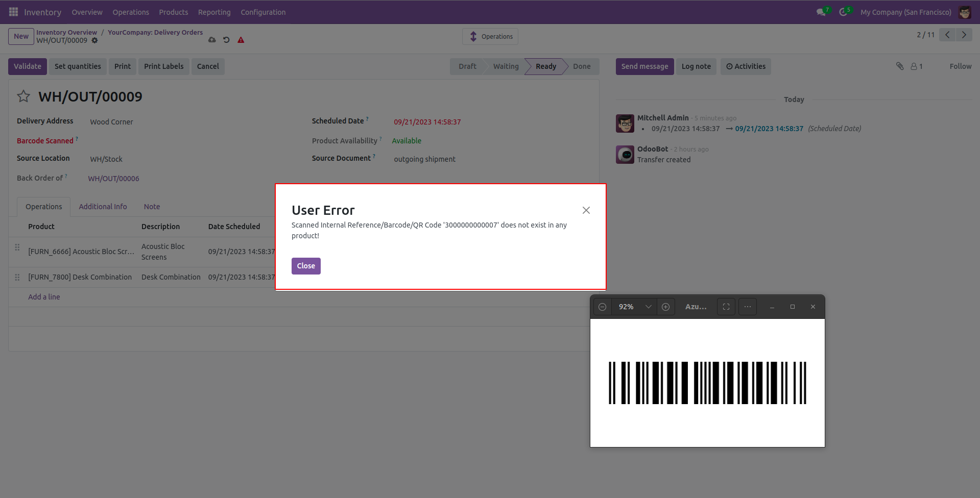Open the 92% zoom dropdown in viewer

click(x=648, y=307)
